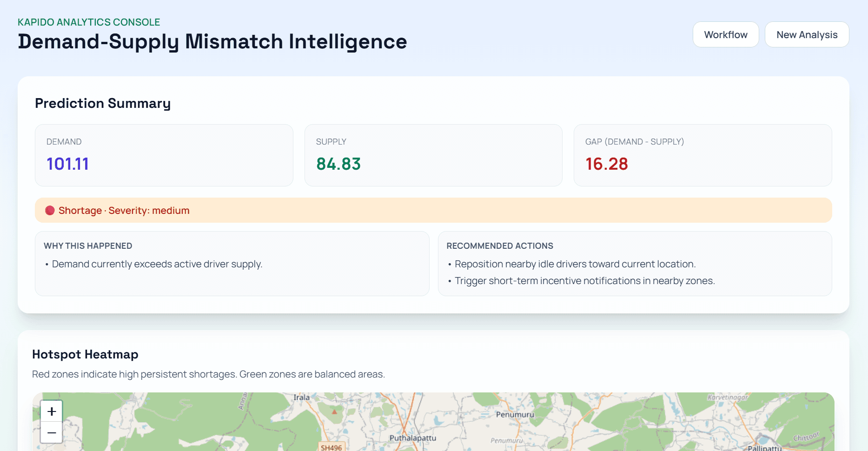Click the Prediction Summary heading
Screen dimensions: 868x451
click(x=102, y=103)
